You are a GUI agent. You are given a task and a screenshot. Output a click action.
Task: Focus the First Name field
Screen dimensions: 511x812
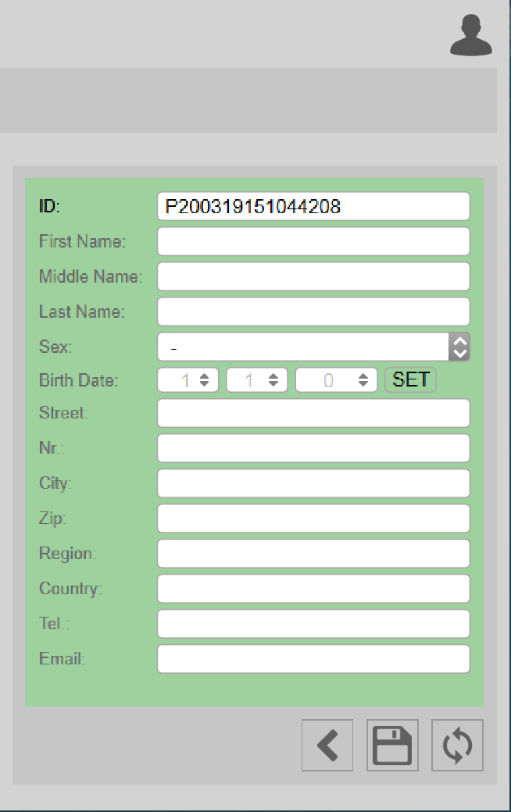pos(313,241)
